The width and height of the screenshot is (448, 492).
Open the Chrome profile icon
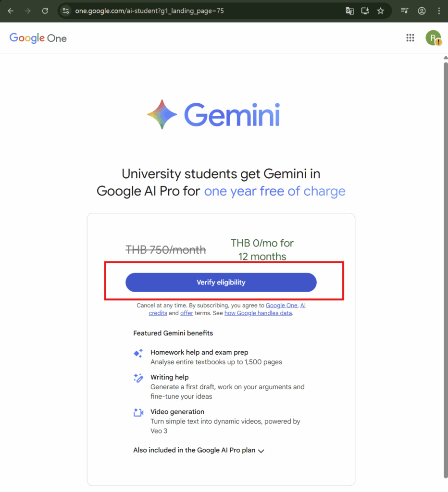(422, 11)
